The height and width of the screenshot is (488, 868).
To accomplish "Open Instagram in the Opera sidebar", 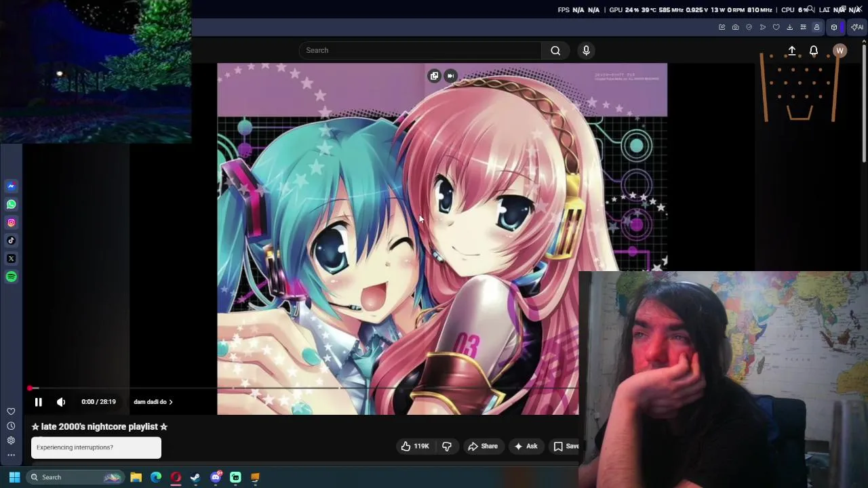I will 11,222.
